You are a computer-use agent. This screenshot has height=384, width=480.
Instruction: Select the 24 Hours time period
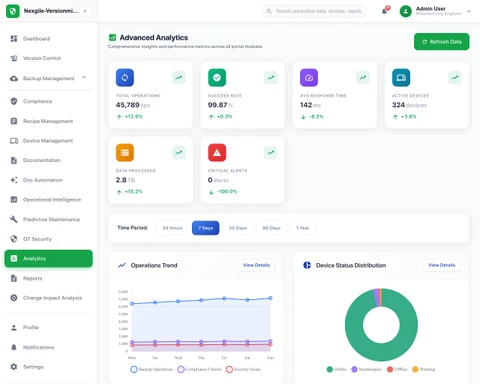tap(172, 228)
